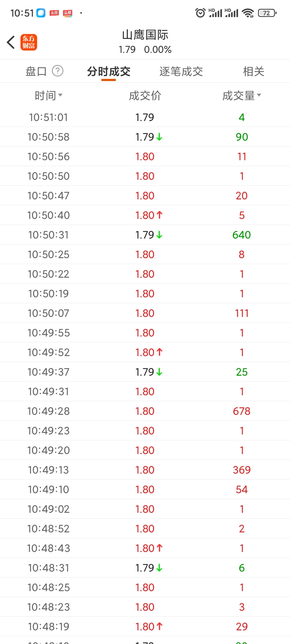Sort by 成交量 column dropdown arrow
This screenshot has height=644, width=290.
click(x=259, y=95)
